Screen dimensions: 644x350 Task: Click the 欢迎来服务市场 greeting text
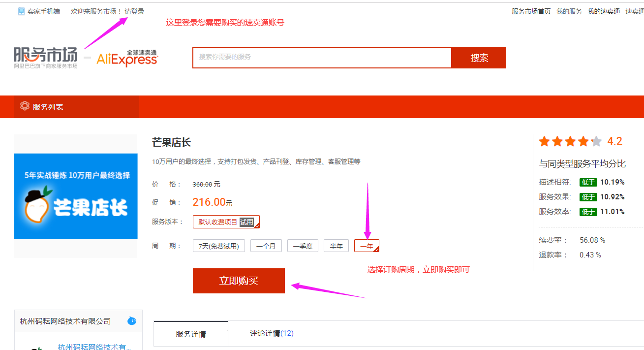(96, 11)
